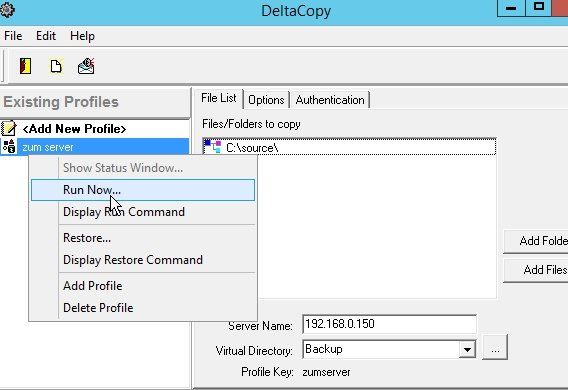This screenshot has height=390, width=568.
Task: Choose Add Profile in the context menu
Action: point(143,286)
